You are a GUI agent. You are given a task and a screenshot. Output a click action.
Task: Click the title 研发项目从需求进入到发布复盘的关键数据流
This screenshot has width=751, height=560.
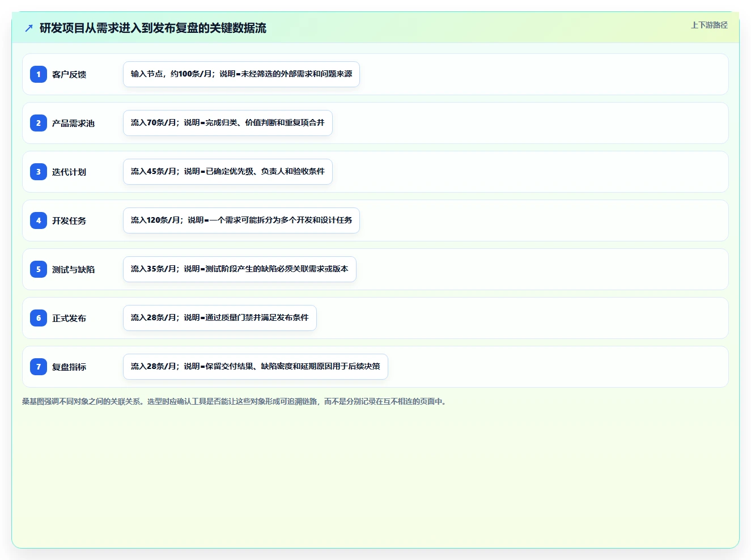tap(153, 28)
